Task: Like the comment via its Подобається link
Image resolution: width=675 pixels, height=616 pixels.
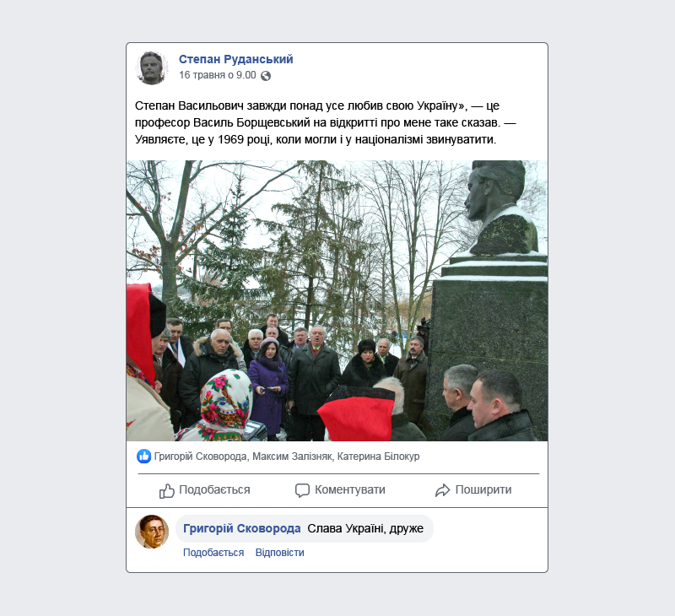Action: 213,553
